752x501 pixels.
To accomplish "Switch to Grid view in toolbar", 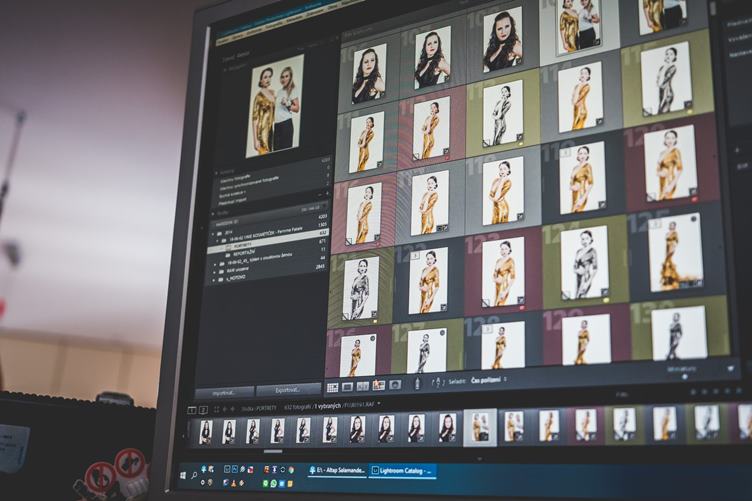I will [332, 387].
